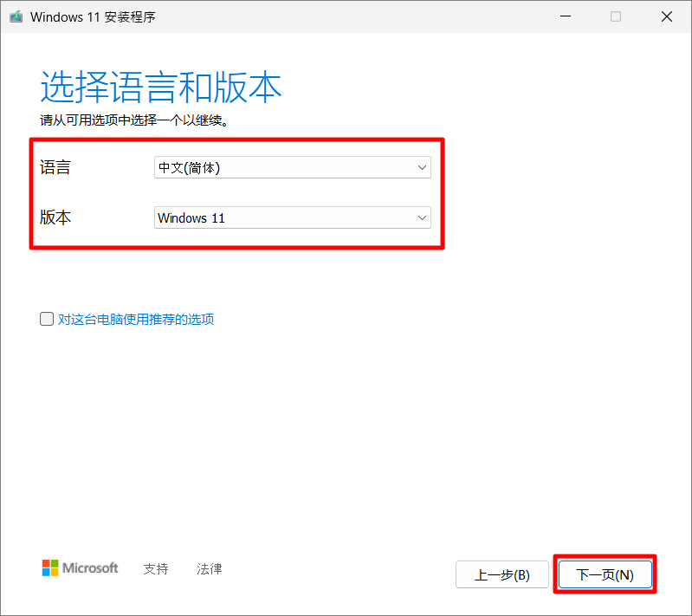Screen dimensions: 692x616
Task: Click the chevron arrow of the 语言 combo box
Action: click(422, 167)
